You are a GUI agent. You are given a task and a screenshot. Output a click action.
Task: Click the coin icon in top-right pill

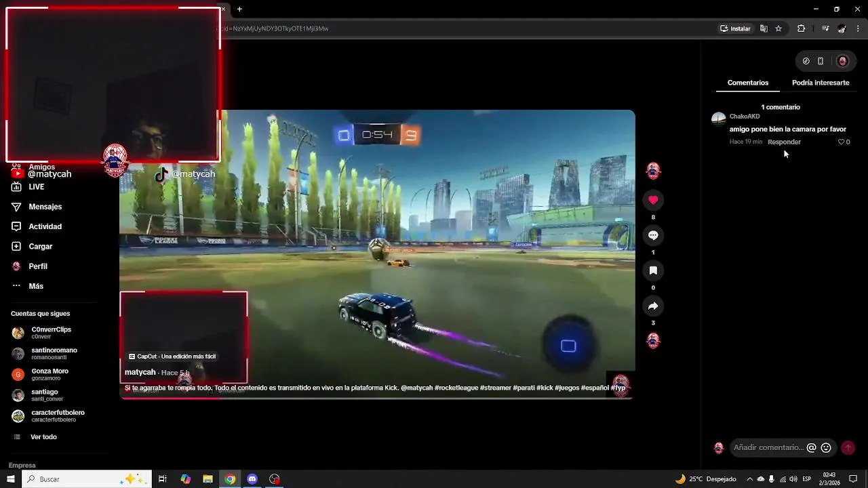[806, 61]
